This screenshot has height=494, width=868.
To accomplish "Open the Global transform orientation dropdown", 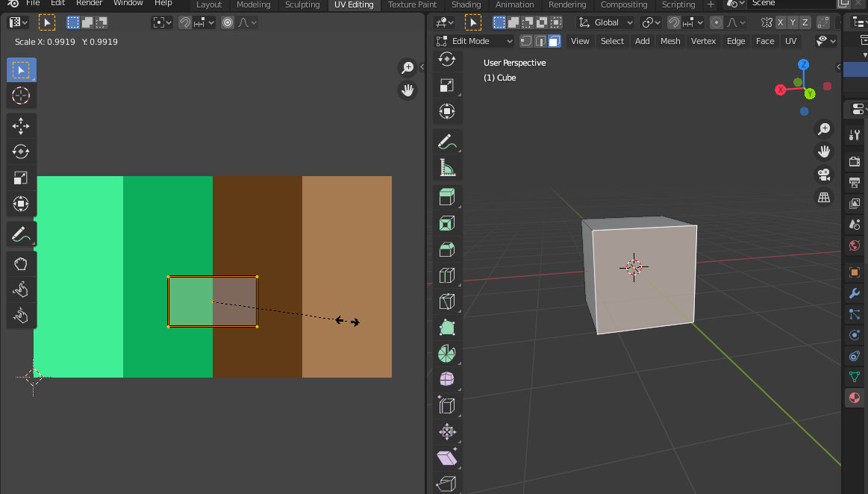I will click(607, 22).
